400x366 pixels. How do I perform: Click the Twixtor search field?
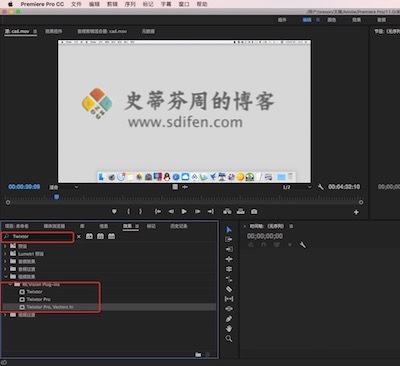click(x=37, y=237)
